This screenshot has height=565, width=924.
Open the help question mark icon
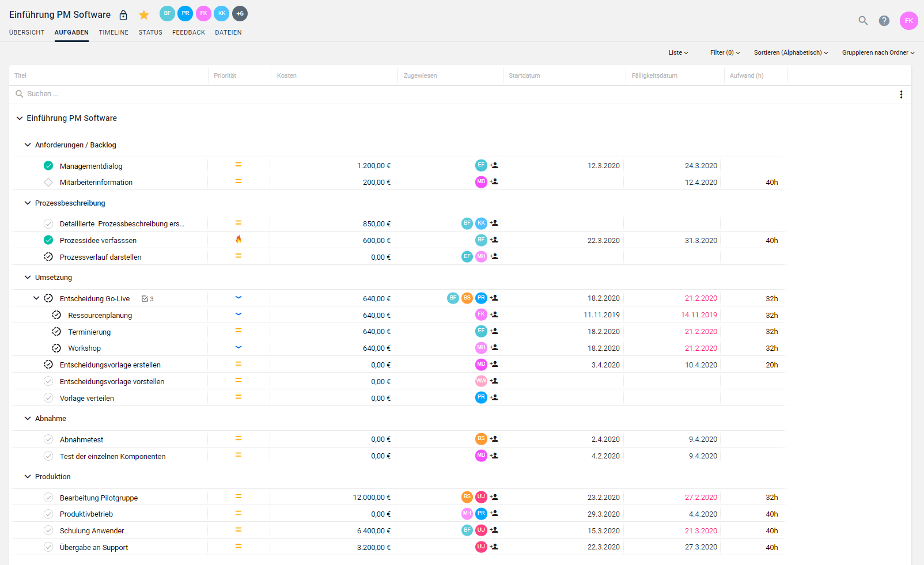tap(884, 21)
